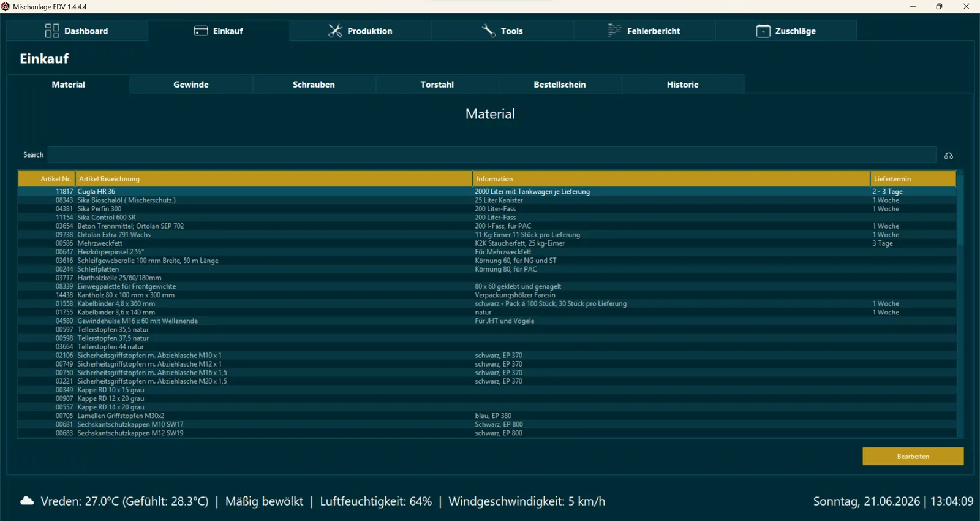Click the Bearbeiten button

coord(913,456)
